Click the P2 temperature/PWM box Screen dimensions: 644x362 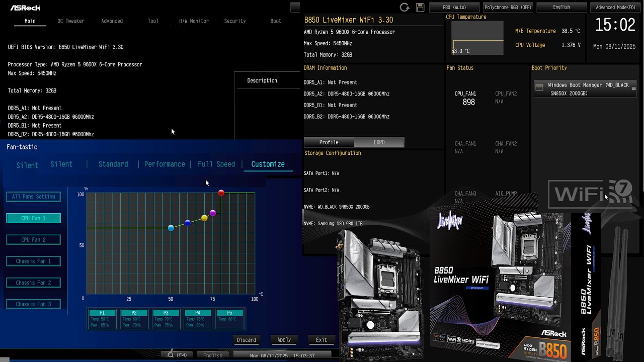click(x=134, y=319)
